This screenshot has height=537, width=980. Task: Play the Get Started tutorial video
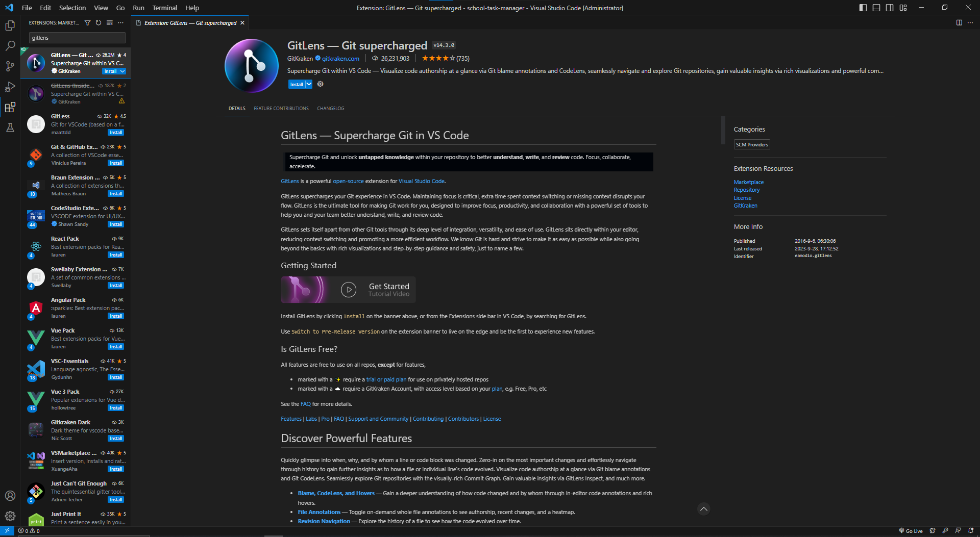click(348, 290)
